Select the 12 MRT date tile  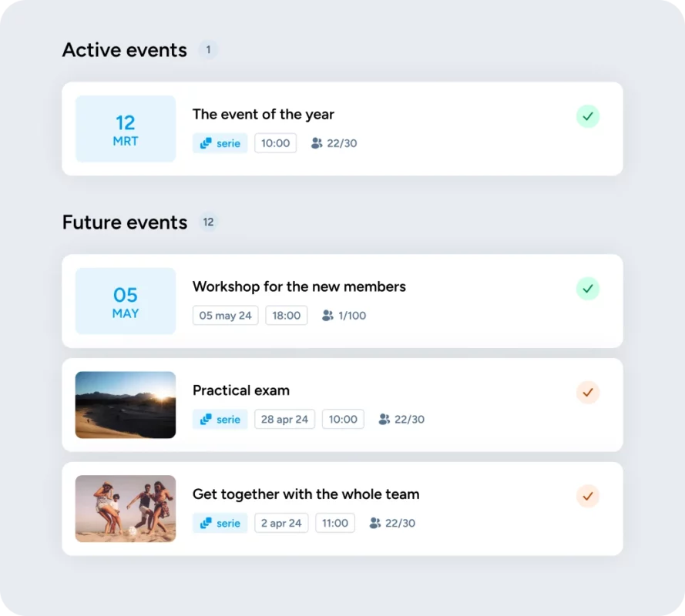126,129
